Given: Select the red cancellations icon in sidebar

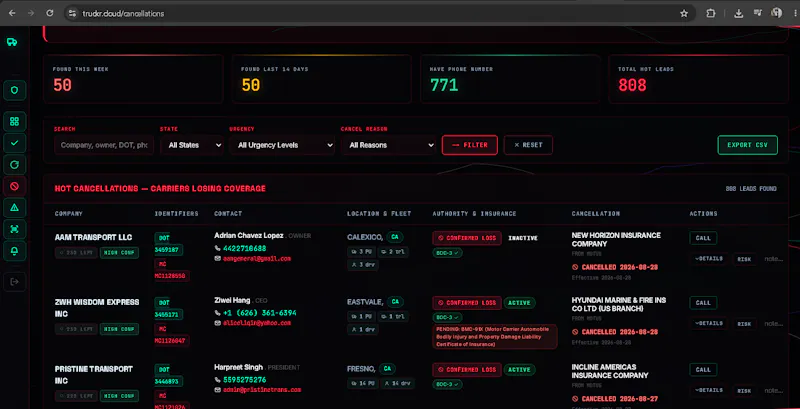Looking at the screenshot, I should click(14, 186).
